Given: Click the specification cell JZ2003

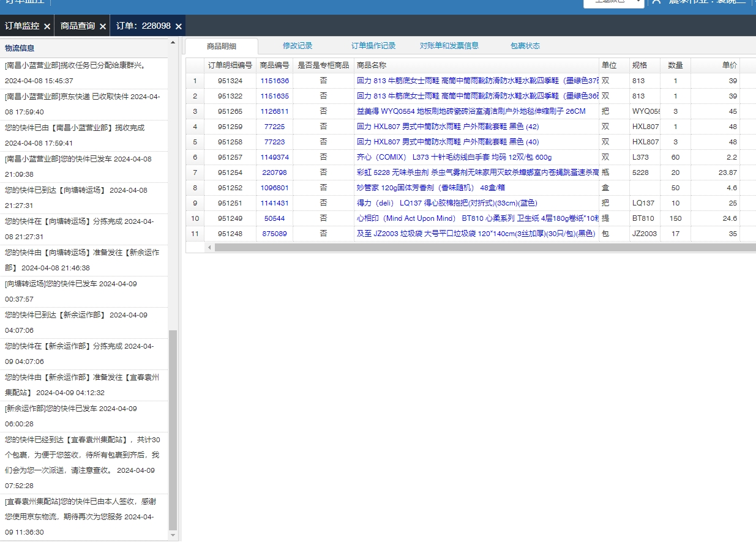Looking at the screenshot, I should coord(645,234).
